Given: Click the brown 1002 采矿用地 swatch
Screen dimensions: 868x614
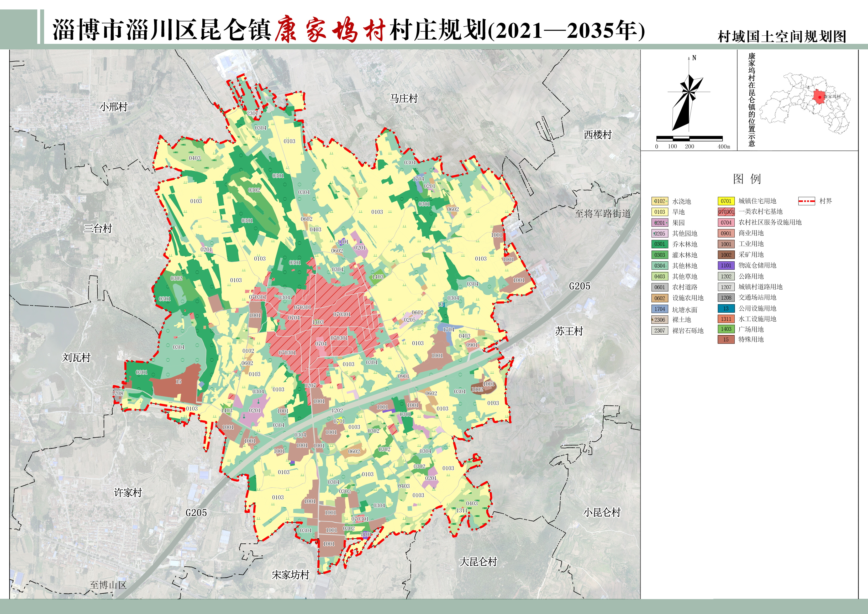Looking at the screenshot, I should tap(726, 255).
